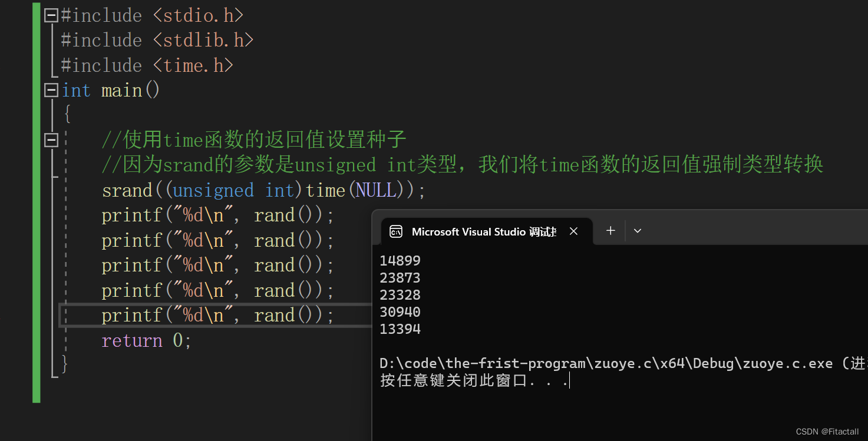Click the zuoye.c.exe path line in console

coord(623,363)
